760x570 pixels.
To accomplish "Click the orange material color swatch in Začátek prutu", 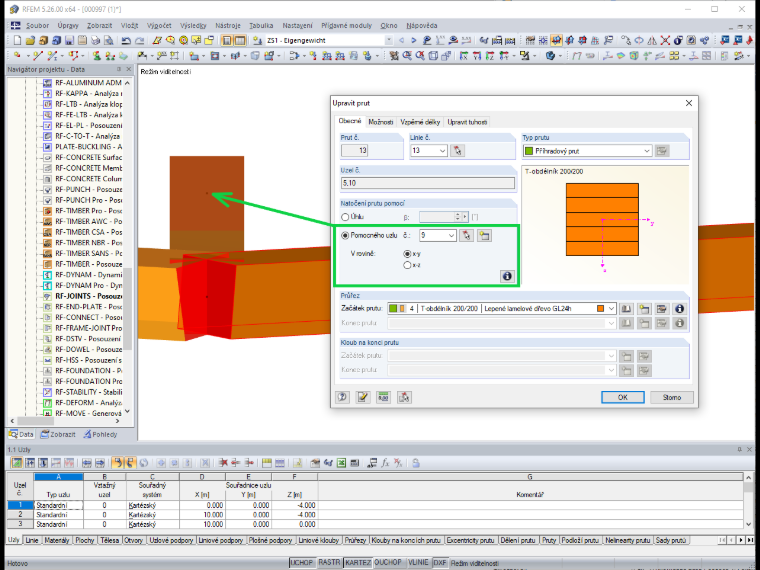I will [600, 309].
